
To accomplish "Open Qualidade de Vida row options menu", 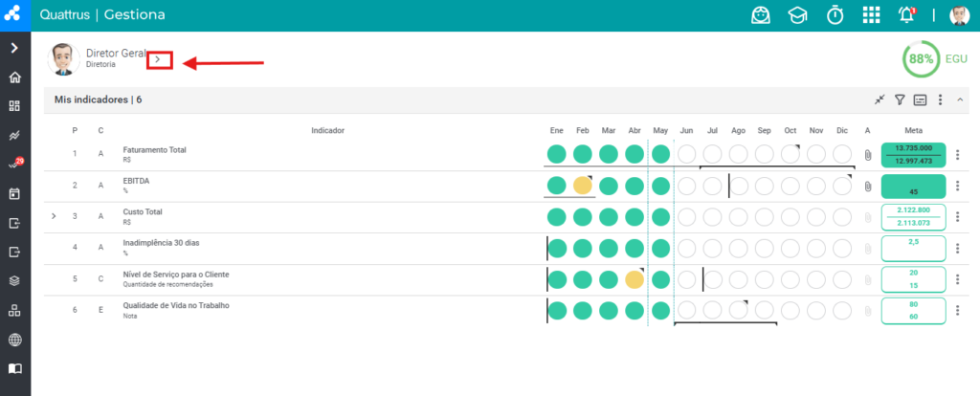I will click(x=957, y=311).
